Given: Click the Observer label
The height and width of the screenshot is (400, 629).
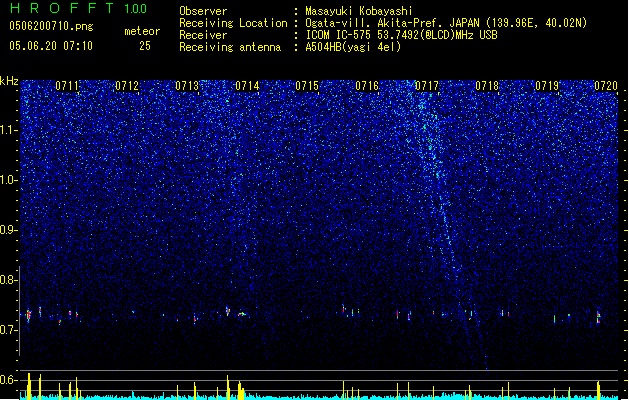Looking at the screenshot, I should pyautogui.click(x=203, y=11).
